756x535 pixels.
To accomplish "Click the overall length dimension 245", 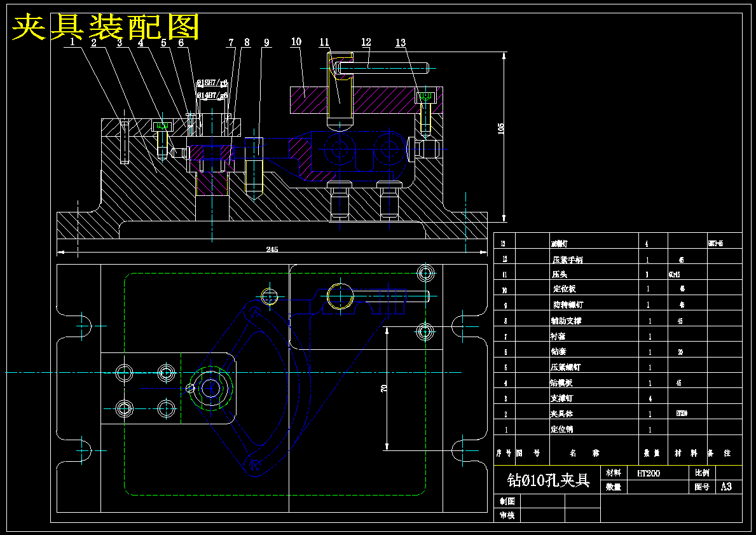I will point(272,249).
